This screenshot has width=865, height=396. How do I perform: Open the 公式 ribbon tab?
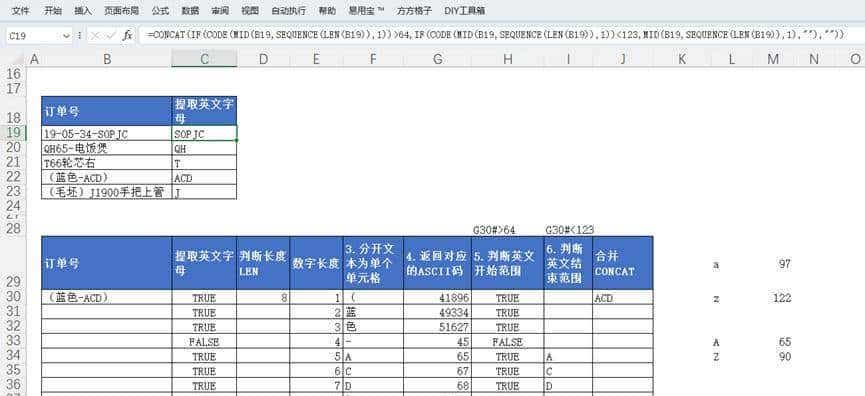(x=160, y=10)
